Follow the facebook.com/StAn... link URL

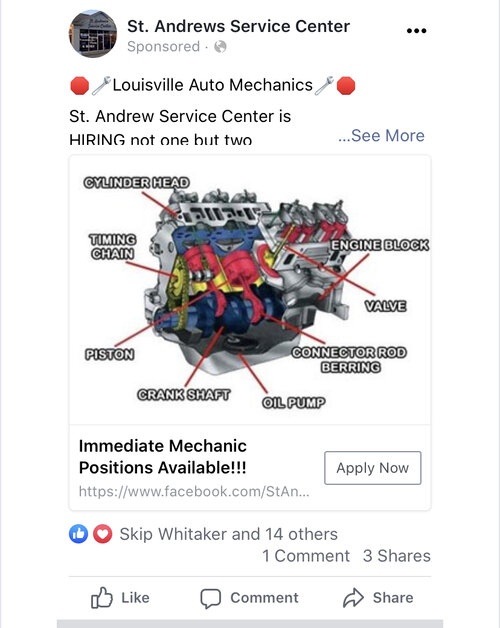[194, 491]
